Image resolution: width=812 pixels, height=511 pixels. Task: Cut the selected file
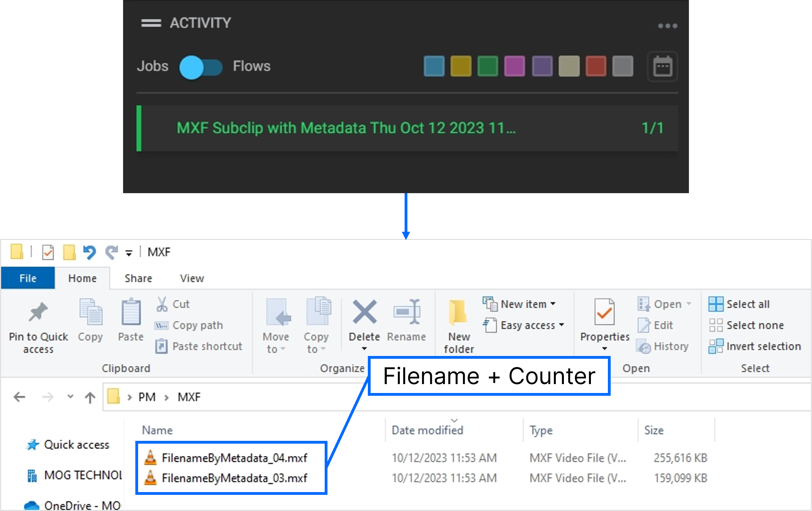[173, 304]
